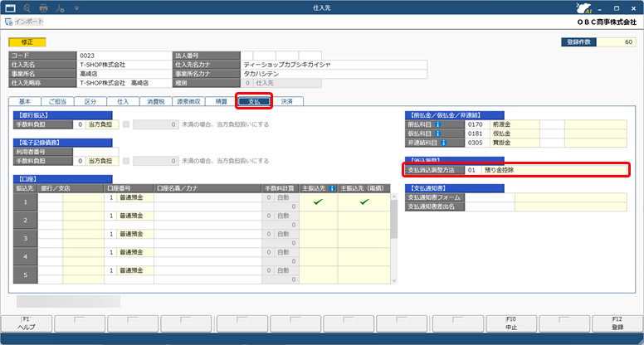
Task: Select account row header 5
Action: coord(25,275)
